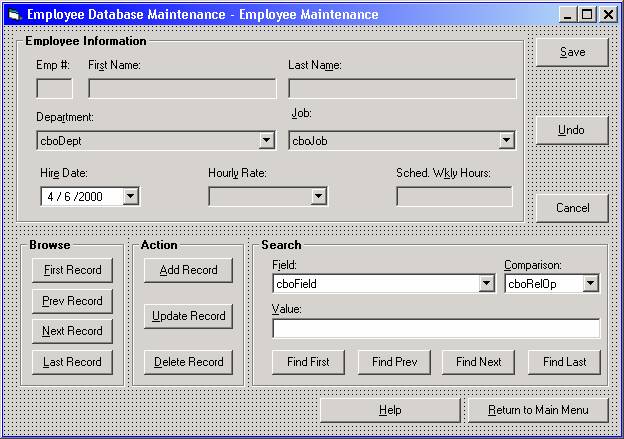Expand the cboField search field dropdown
The image size is (624, 439).
(486, 284)
